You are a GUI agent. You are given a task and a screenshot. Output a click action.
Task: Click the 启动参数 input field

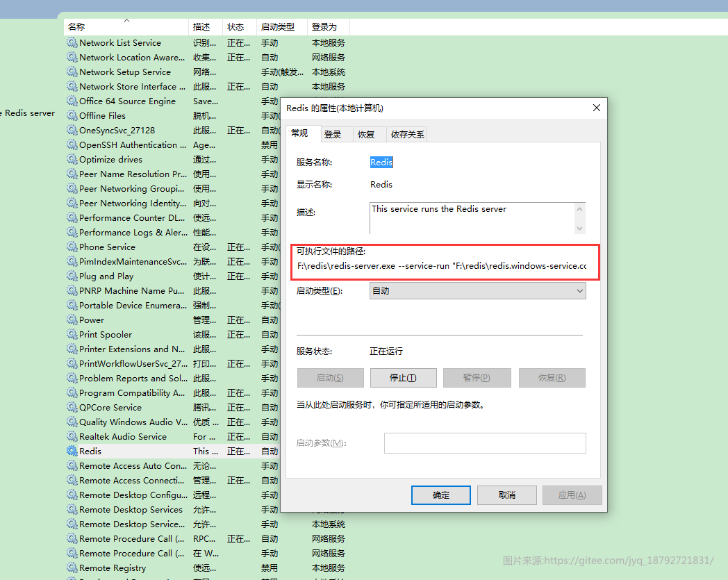pos(485,443)
